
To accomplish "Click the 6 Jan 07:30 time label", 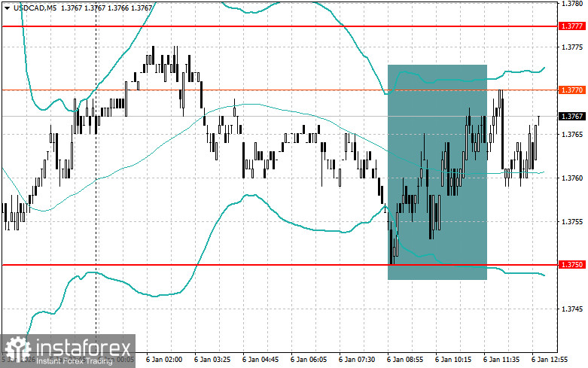I will (357, 360).
